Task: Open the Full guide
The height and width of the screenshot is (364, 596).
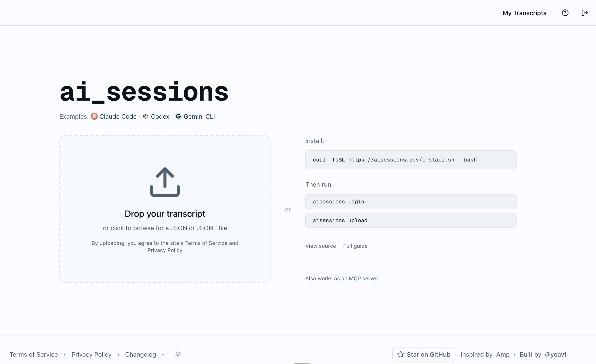Action: coord(355,246)
